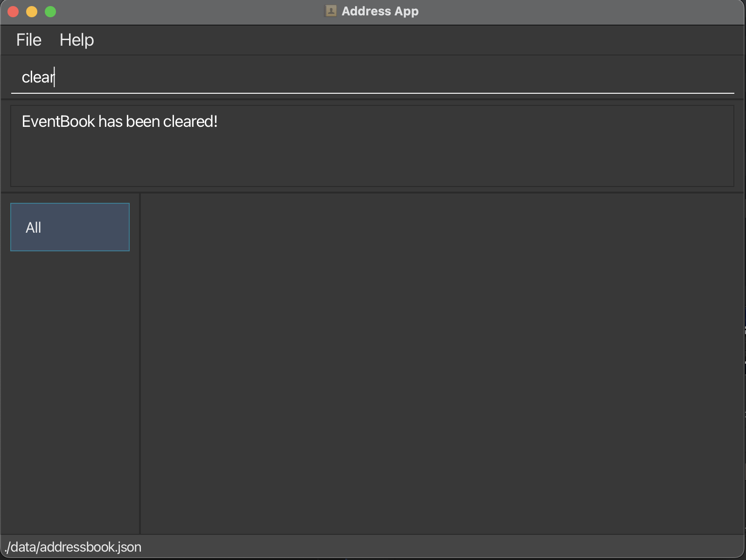Click the typed word "clear" in command box
The height and width of the screenshot is (560, 746).
38,77
